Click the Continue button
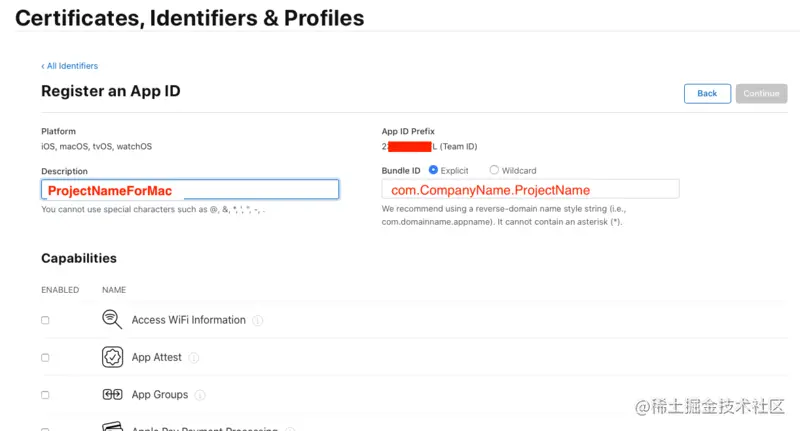The height and width of the screenshot is (431, 800). [x=761, y=93]
